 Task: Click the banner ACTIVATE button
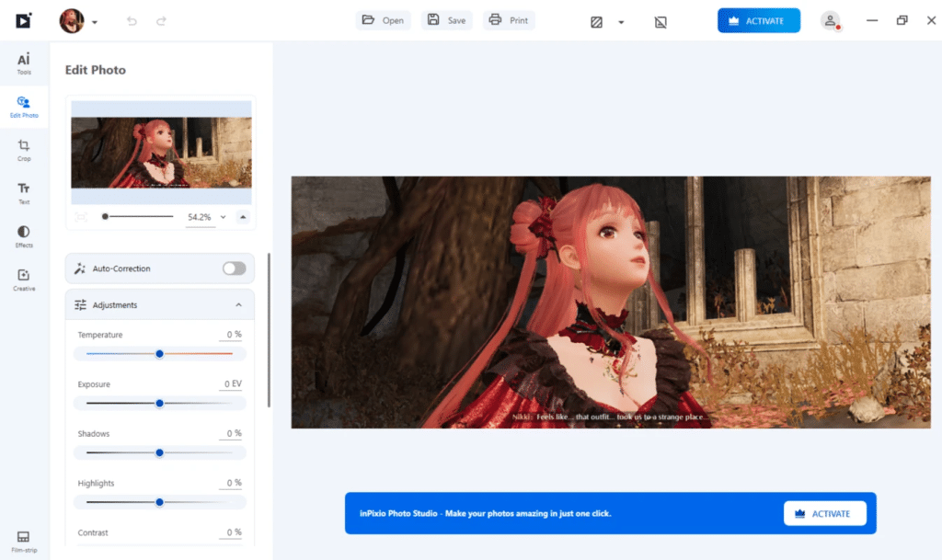(825, 513)
